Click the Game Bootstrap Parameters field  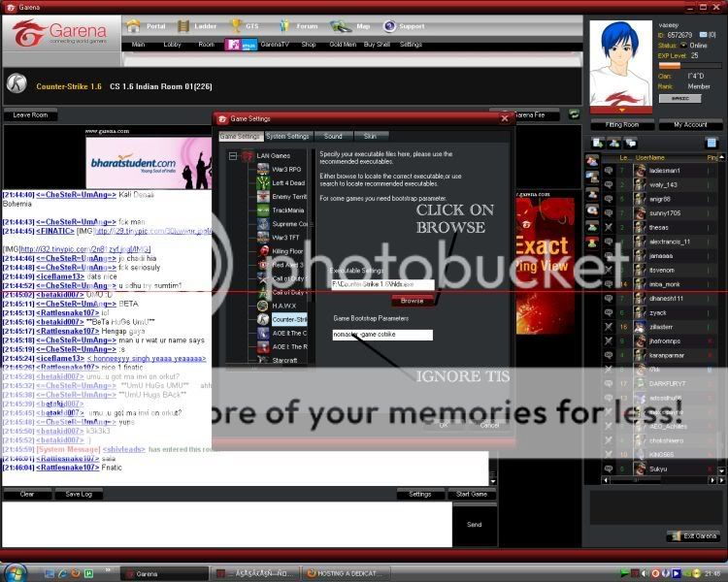382,335
